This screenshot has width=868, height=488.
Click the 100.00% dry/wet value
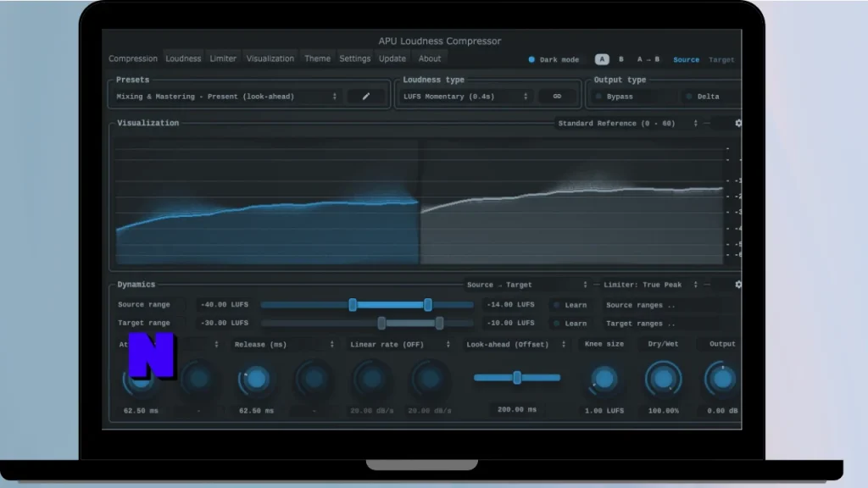pos(663,411)
